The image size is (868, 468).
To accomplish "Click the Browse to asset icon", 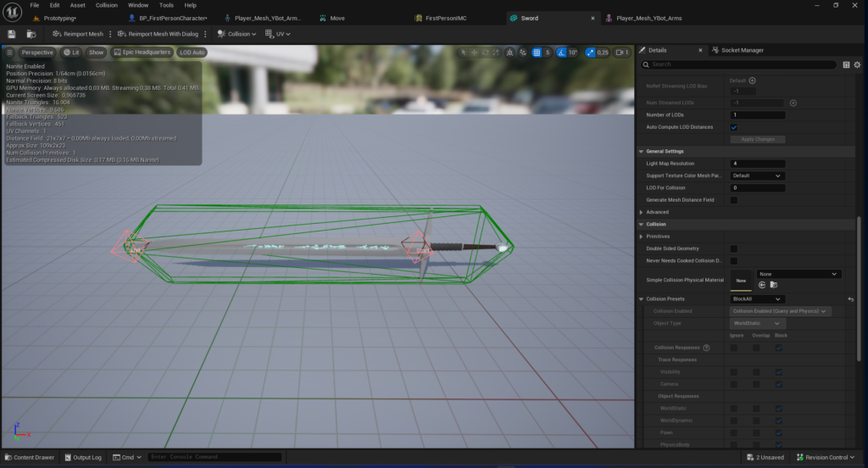I will click(31, 34).
